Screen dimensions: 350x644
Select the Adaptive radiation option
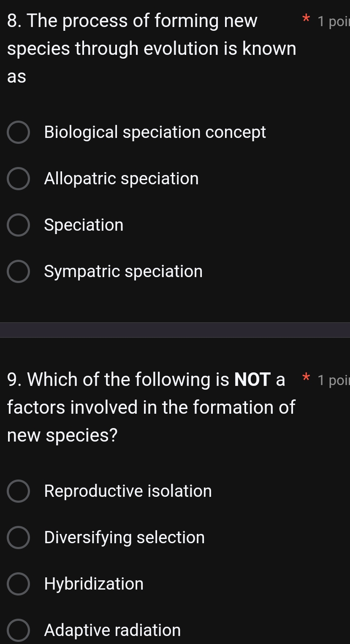pyautogui.click(x=112, y=630)
